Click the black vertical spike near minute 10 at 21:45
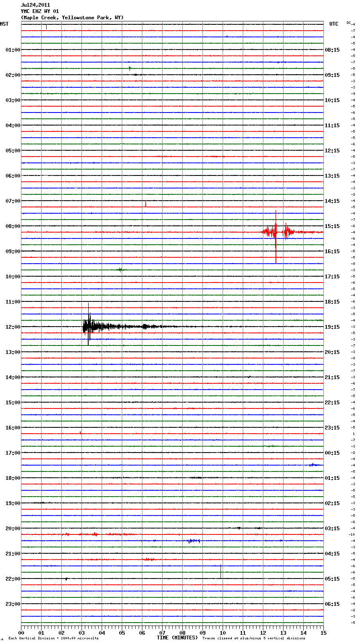357x644 pixels. tap(220, 571)
